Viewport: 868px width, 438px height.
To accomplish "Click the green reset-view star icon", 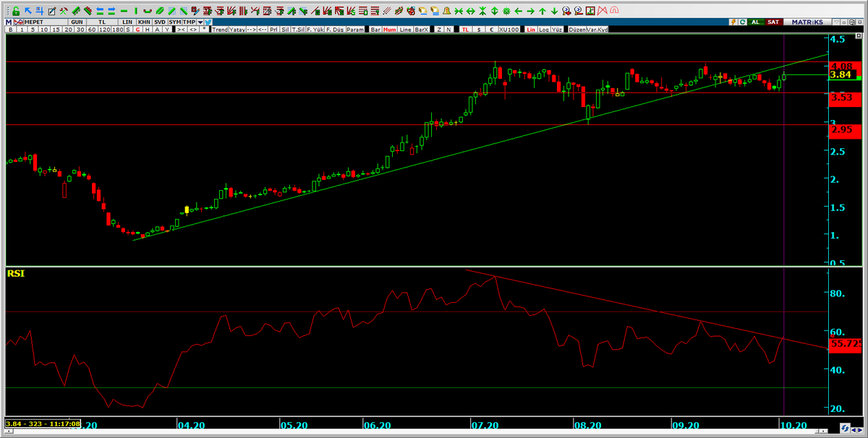I will [507, 11].
